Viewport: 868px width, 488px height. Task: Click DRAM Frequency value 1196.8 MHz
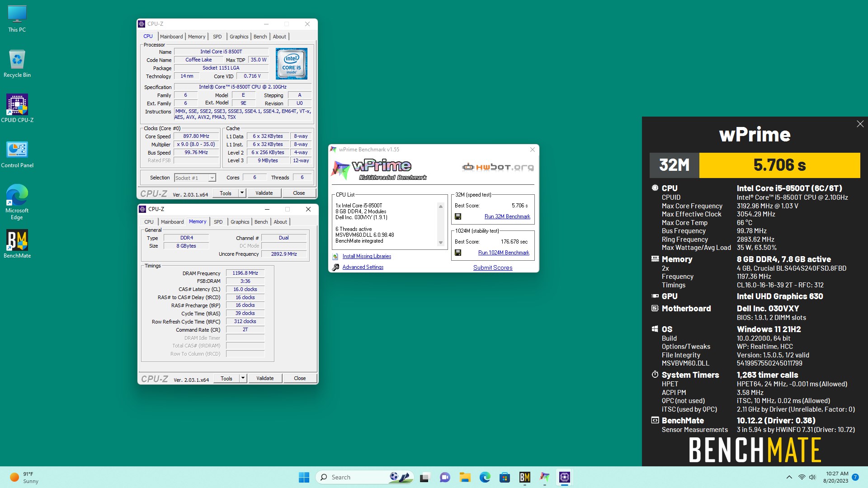(x=245, y=273)
